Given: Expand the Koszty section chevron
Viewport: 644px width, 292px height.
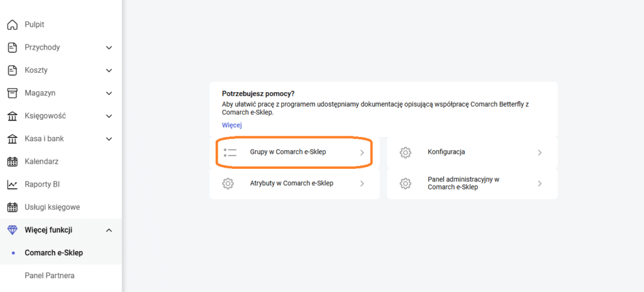Looking at the screenshot, I should click(109, 70).
